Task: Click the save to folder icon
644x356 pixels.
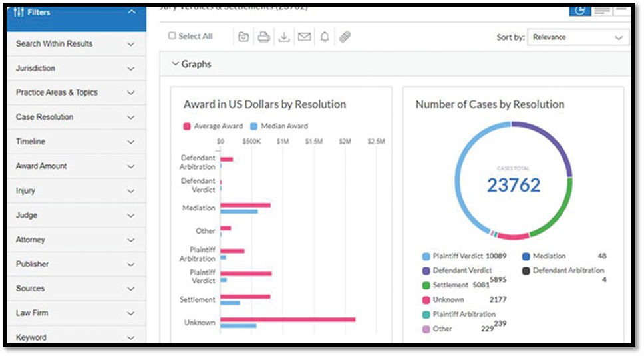Action: point(243,37)
